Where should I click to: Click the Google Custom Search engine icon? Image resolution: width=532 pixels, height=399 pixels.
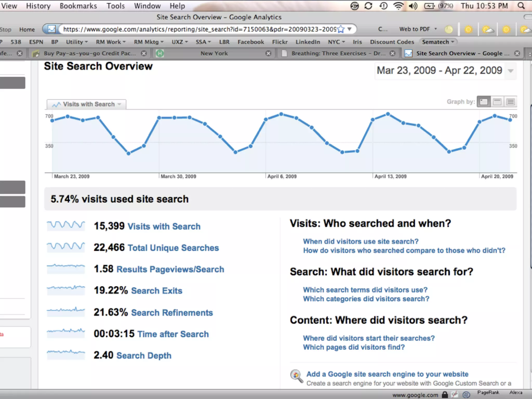tap(296, 376)
